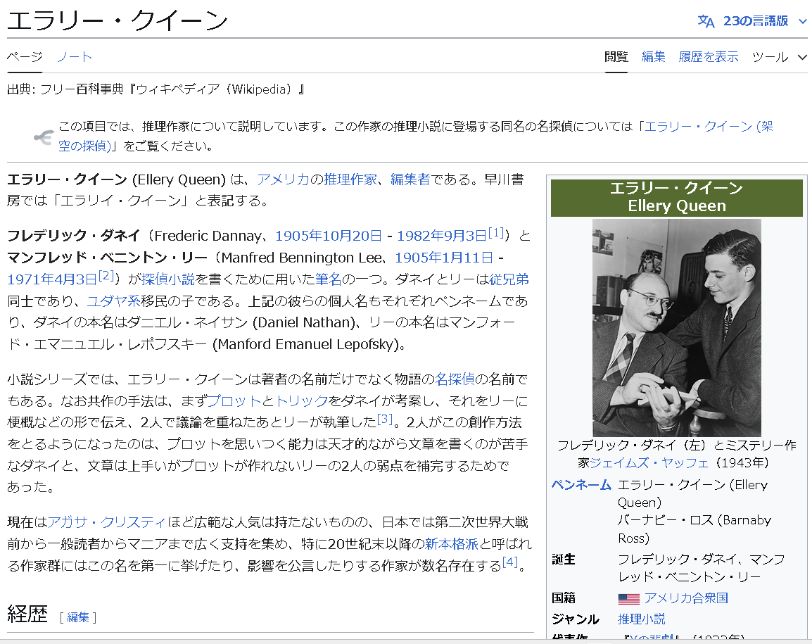812x644 pixels.
Task: Expand the ツール dropdown menu
Action: tap(780, 57)
